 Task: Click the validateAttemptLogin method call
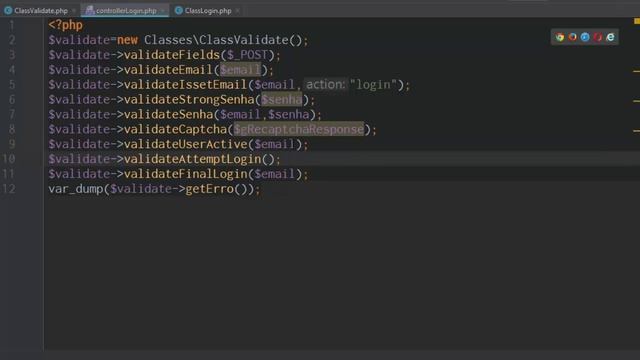tap(192, 159)
